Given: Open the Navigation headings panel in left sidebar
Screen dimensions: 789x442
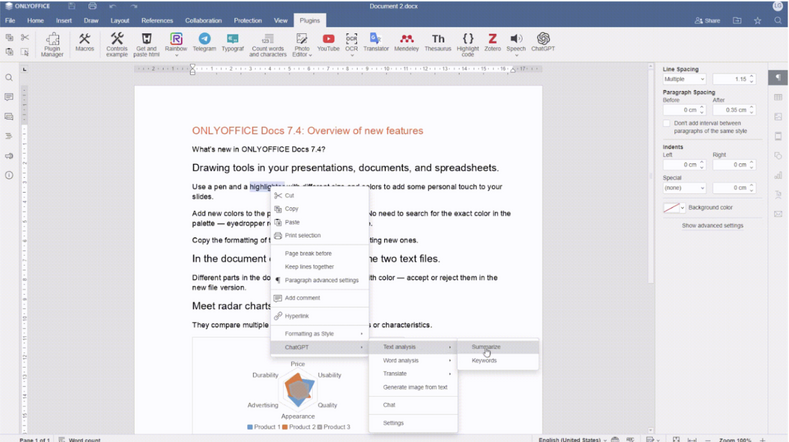Looking at the screenshot, I should [9, 136].
